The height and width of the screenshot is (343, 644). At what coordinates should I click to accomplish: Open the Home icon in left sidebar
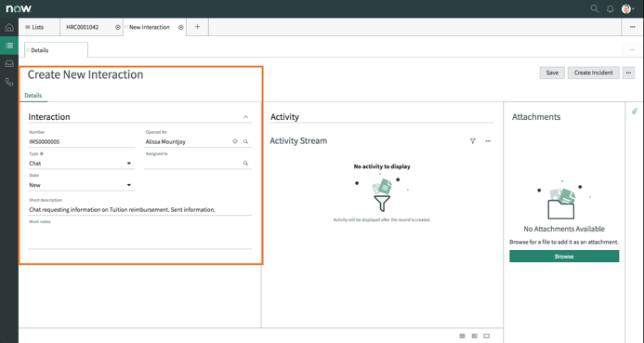click(x=9, y=28)
